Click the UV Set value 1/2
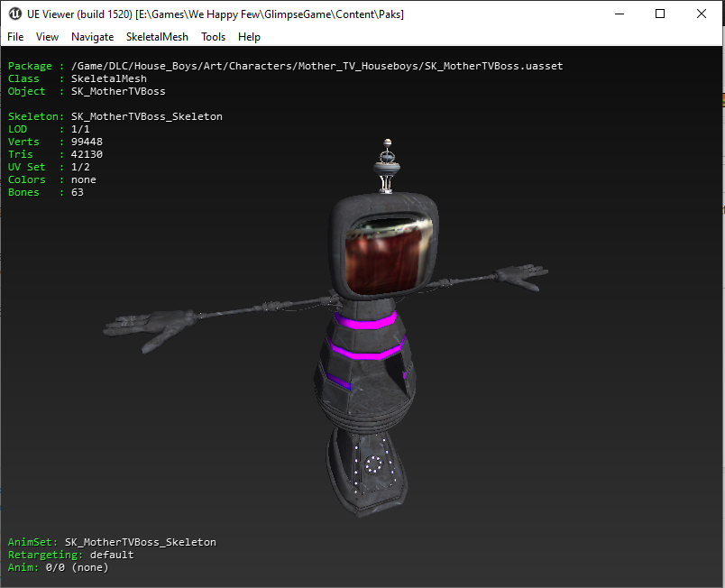This screenshot has width=725, height=588. click(x=80, y=167)
